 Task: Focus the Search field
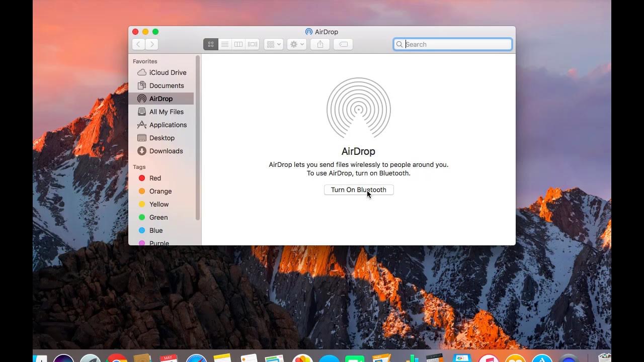point(453,44)
